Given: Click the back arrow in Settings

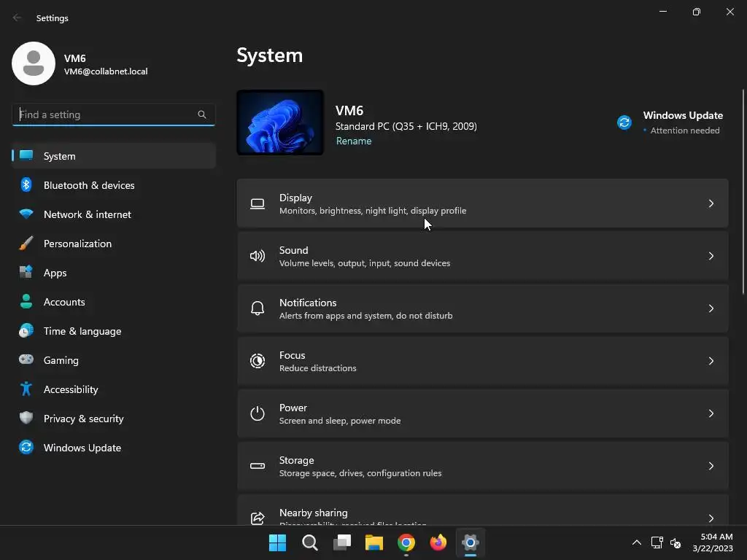Looking at the screenshot, I should click(18, 17).
